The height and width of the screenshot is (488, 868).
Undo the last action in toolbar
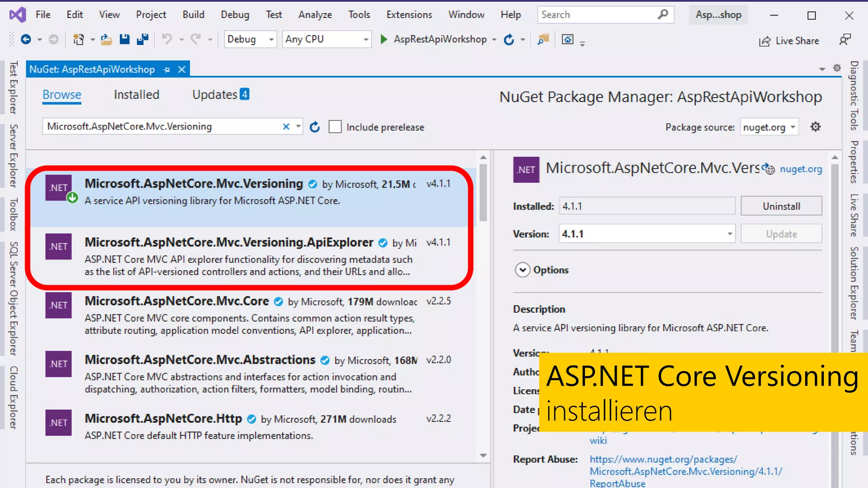pos(167,39)
